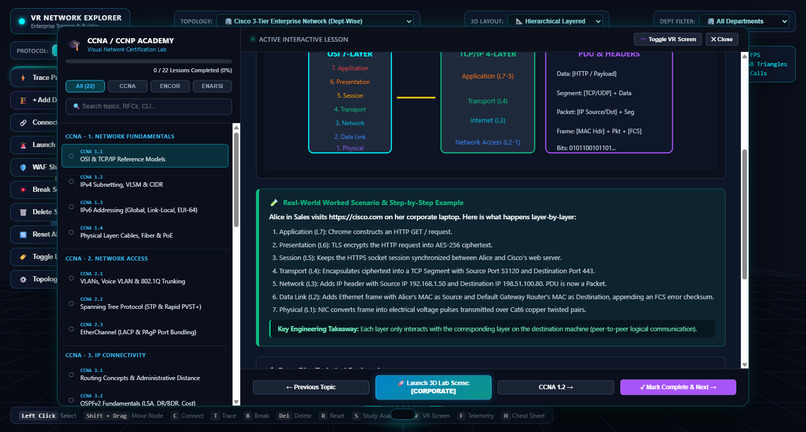Click the Launch siren icon in sidebar
Image resolution: width=806 pixels, height=432 pixels.
coord(23,145)
